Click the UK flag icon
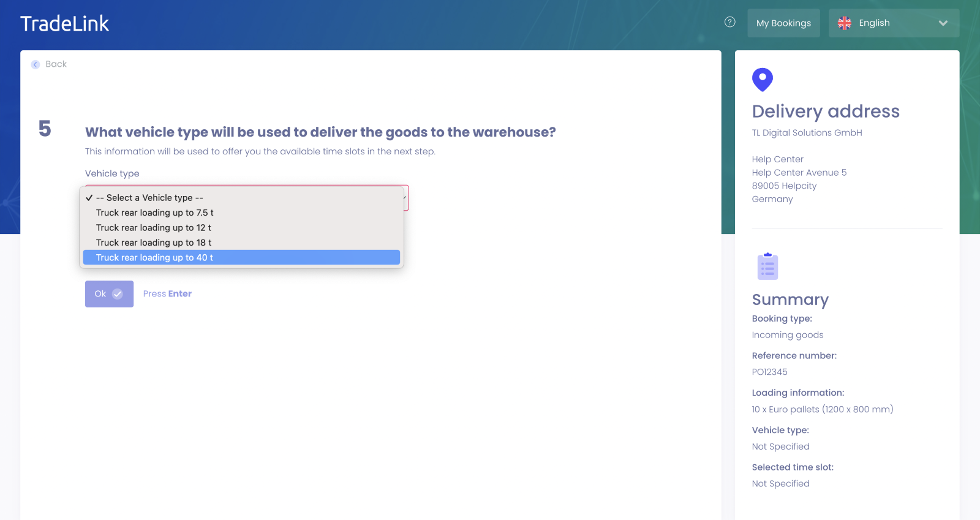 pyautogui.click(x=844, y=23)
